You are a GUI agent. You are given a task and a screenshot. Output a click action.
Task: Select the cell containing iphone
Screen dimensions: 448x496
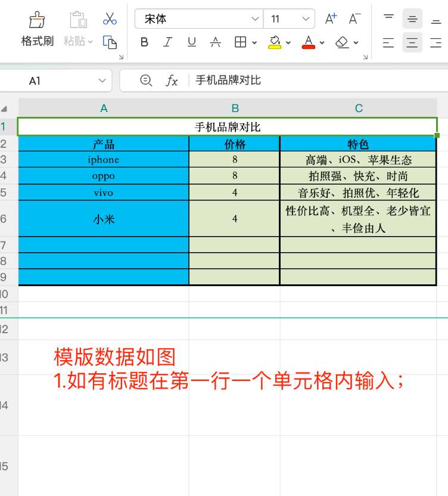pos(104,160)
